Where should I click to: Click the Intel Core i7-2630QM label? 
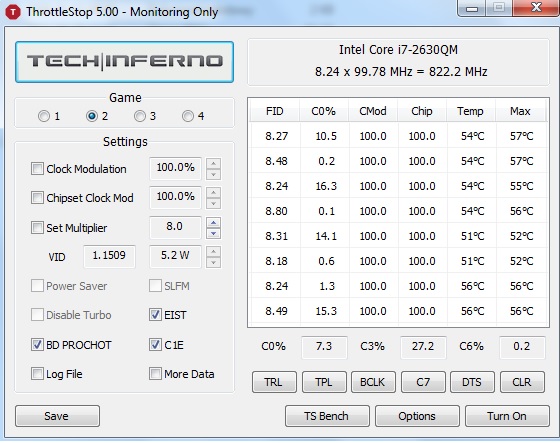(398, 50)
